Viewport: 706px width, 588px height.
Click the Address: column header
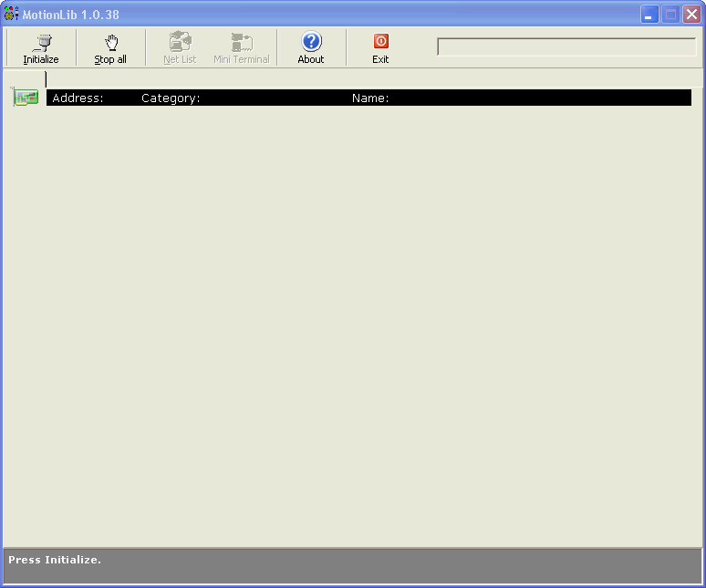tap(78, 98)
